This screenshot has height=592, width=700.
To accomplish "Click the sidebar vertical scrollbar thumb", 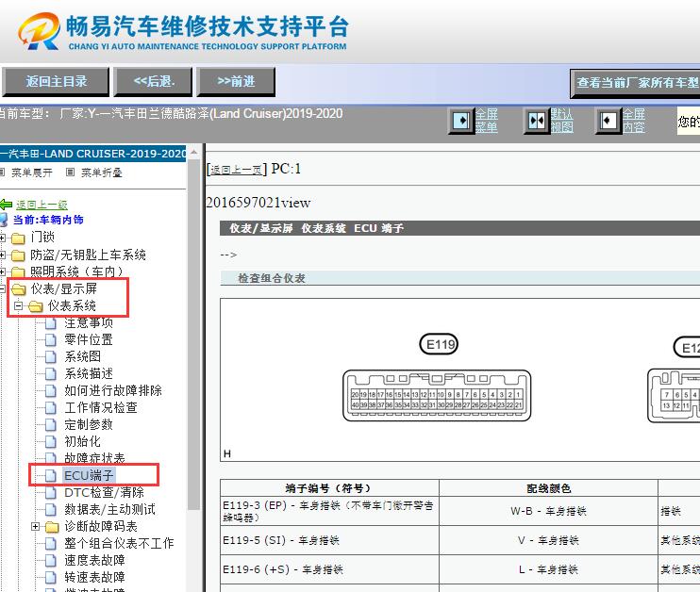I will click(193, 335).
